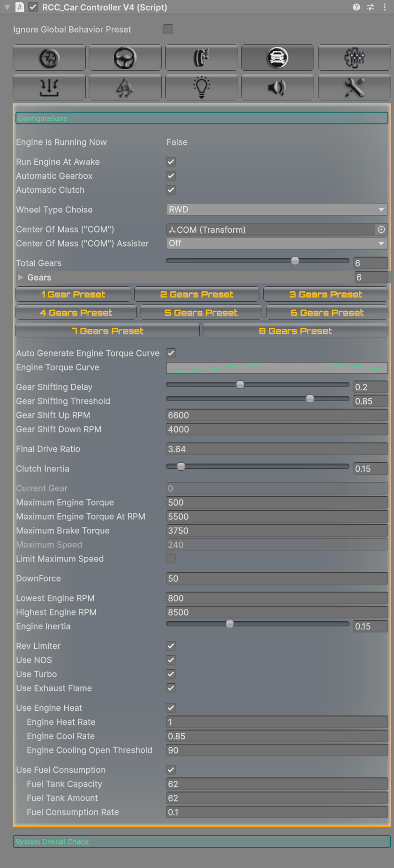Click the Maximum Engine Torque At RPM field
Screen dimensions: 394x868
coord(277,517)
